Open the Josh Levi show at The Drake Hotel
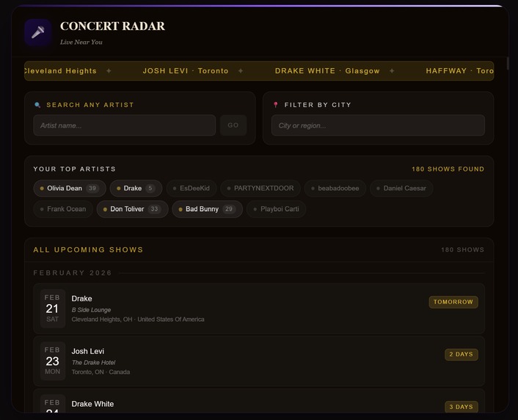 [x=259, y=361]
